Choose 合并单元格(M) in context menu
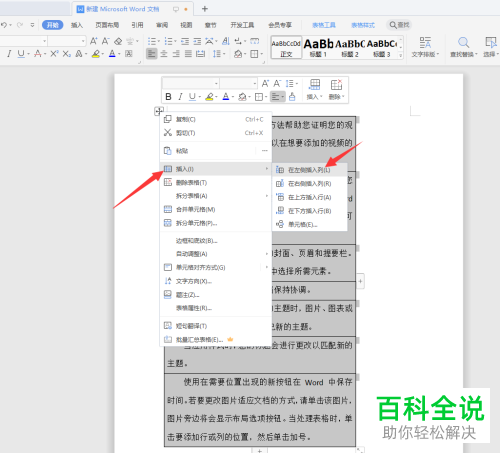Image resolution: width=500 pixels, height=453 pixels. coord(216,209)
